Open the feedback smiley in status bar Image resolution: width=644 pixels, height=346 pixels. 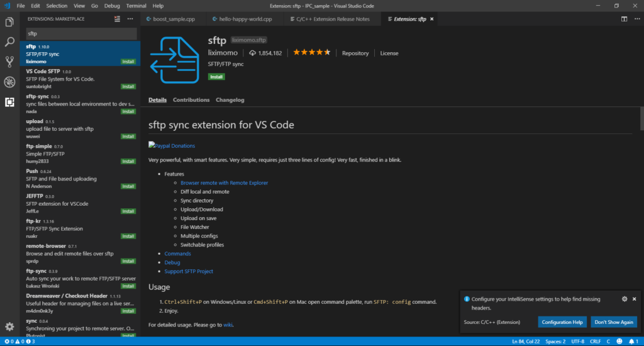point(619,342)
